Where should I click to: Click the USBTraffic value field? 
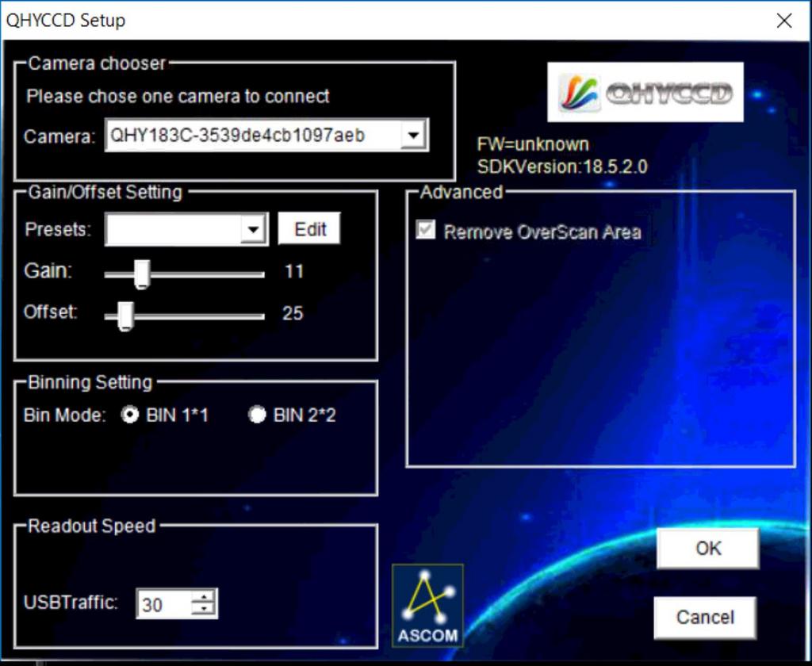[x=164, y=604]
